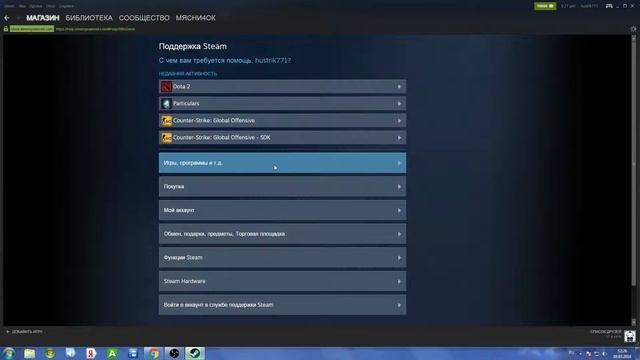Open the account name dropdown at top right
The height and width of the screenshot is (360, 640).
click(589, 6)
